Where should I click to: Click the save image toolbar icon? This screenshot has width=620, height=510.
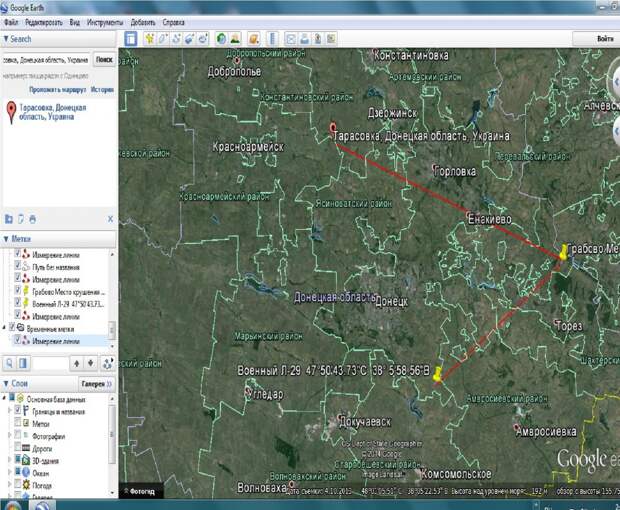click(x=318, y=39)
